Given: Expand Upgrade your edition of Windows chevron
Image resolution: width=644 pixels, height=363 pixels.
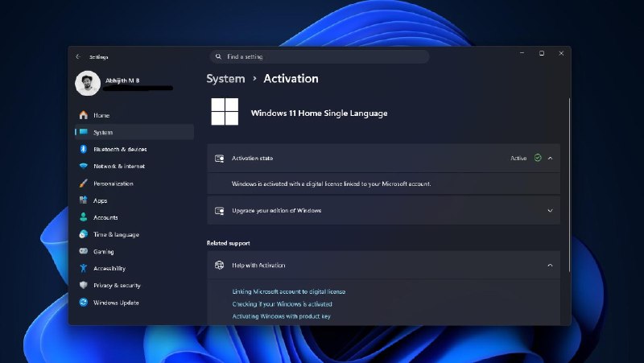Looking at the screenshot, I should tap(550, 211).
